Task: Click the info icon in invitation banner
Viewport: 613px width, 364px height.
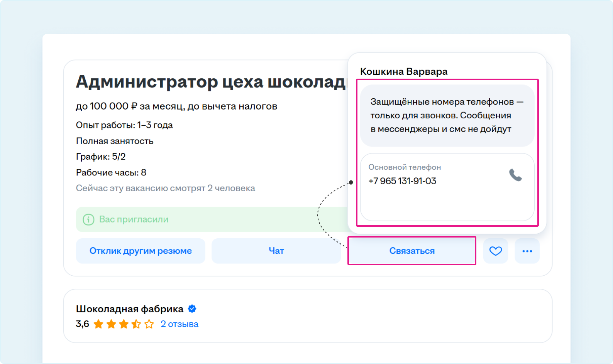Action: [x=88, y=219]
